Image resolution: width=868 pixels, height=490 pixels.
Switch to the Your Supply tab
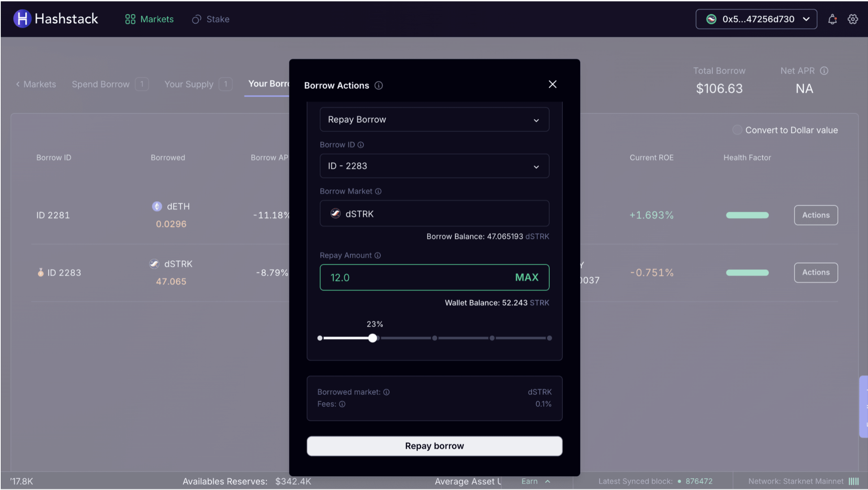189,84
